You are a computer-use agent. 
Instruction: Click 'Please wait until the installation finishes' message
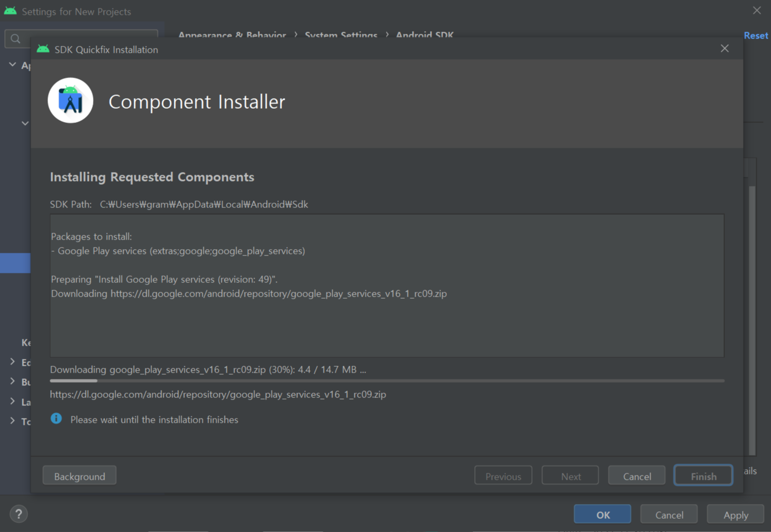pos(154,420)
